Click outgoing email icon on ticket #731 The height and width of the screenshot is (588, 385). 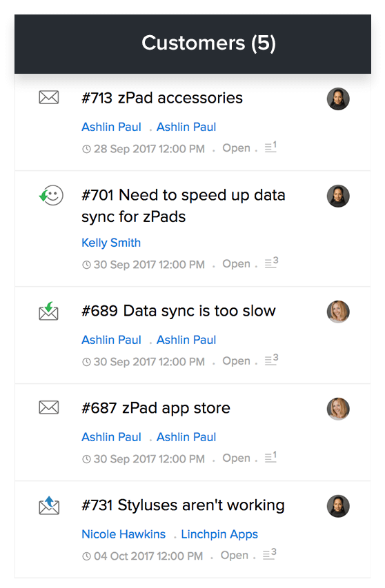tap(49, 505)
